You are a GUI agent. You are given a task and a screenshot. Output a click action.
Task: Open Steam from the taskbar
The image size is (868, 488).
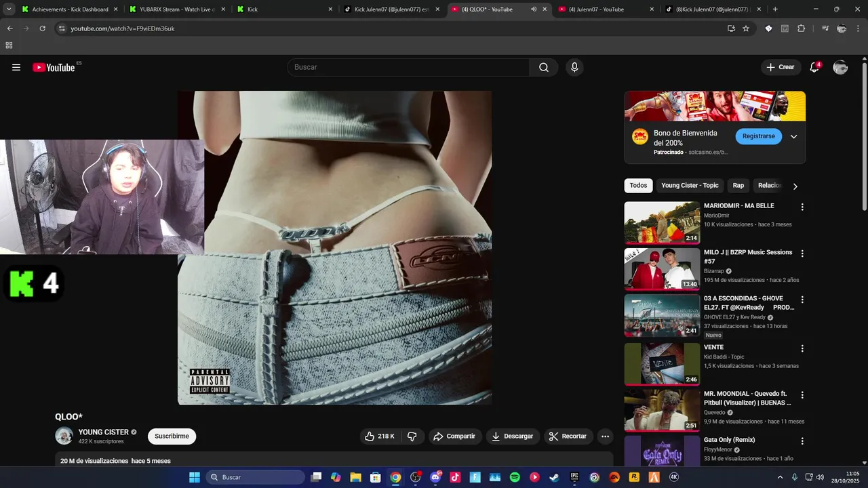coord(555,477)
